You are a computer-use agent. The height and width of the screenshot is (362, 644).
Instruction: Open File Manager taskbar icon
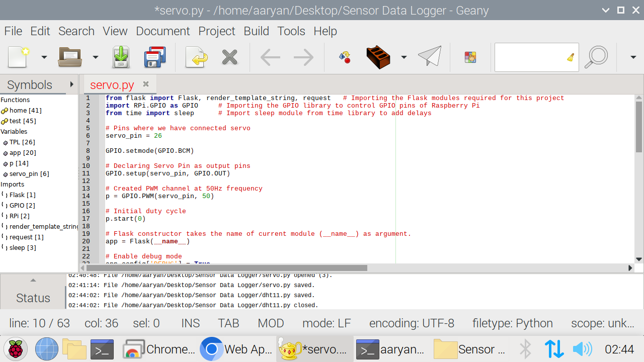pos(74,349)
